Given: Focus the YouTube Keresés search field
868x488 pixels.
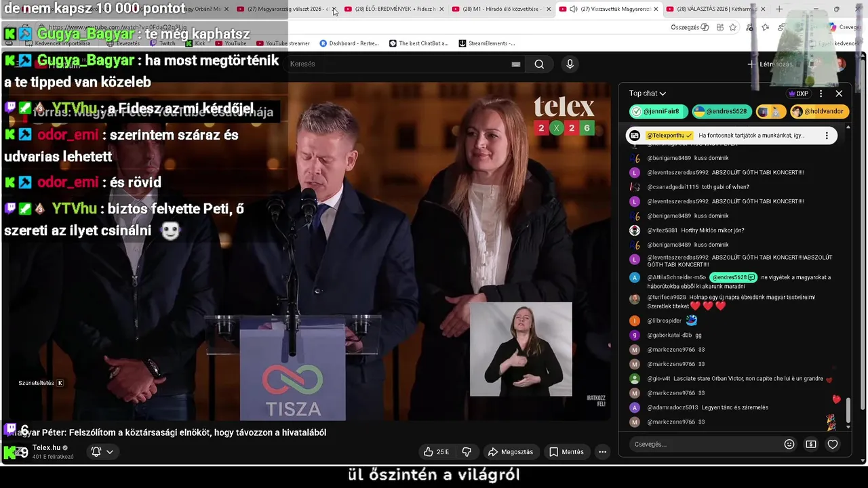Looking at the screenshot, I should coord(400,64).
